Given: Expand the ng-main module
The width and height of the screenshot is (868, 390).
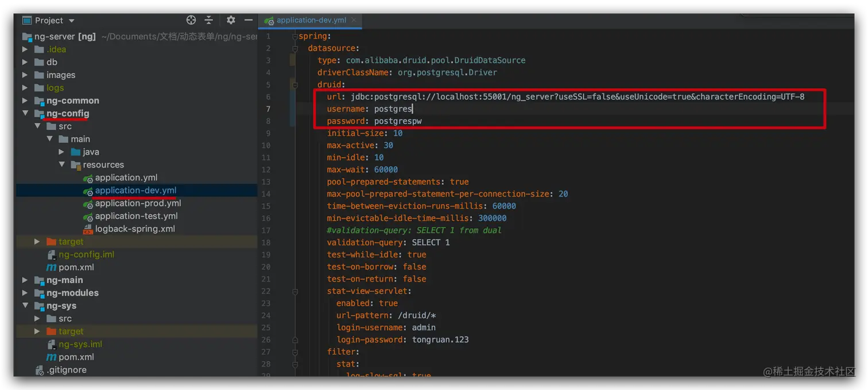Looking at the screenshot, I should (x=25, y=280).
